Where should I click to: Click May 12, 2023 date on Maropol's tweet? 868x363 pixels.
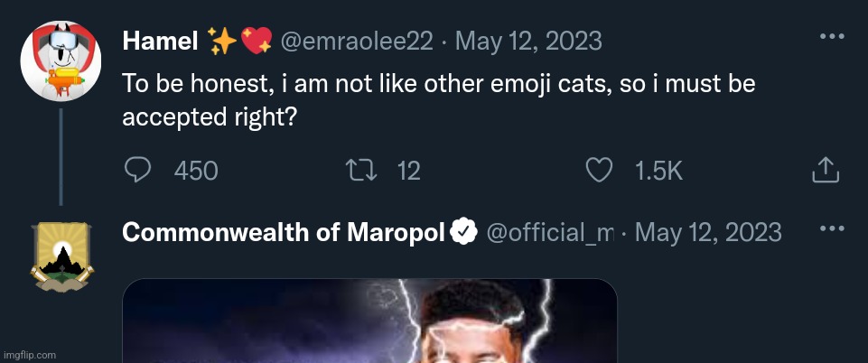(x=708, y=232)
